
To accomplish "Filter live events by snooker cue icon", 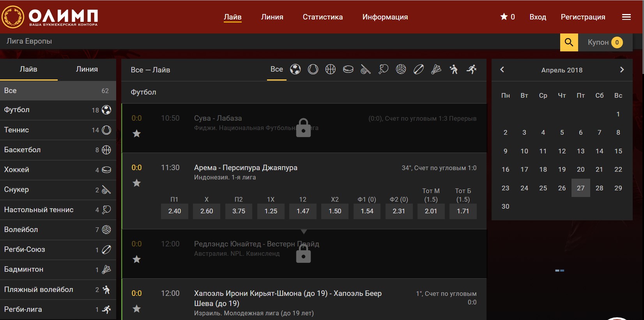I will coord(366,69).
